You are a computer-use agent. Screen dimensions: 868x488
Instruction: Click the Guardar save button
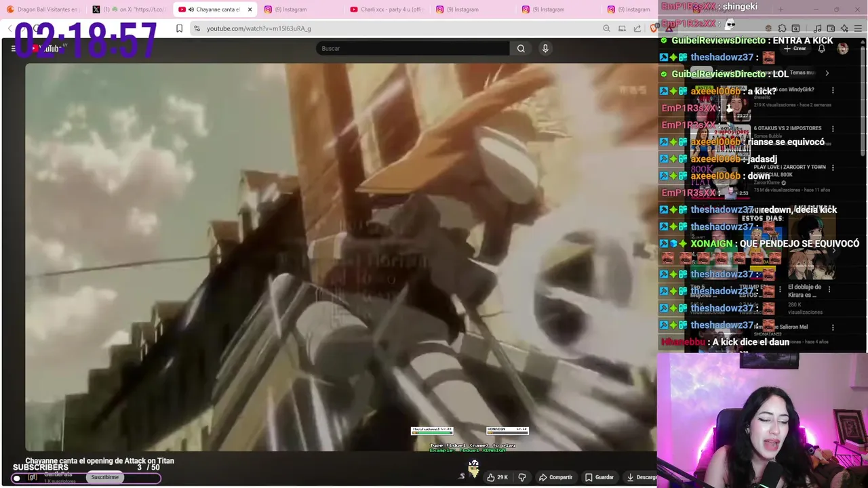point(599,477)
